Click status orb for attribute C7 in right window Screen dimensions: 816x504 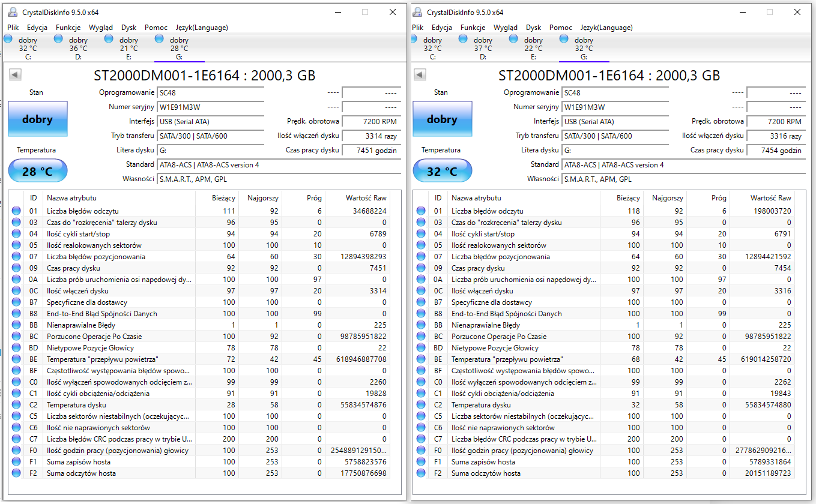[x=420, y=439]
